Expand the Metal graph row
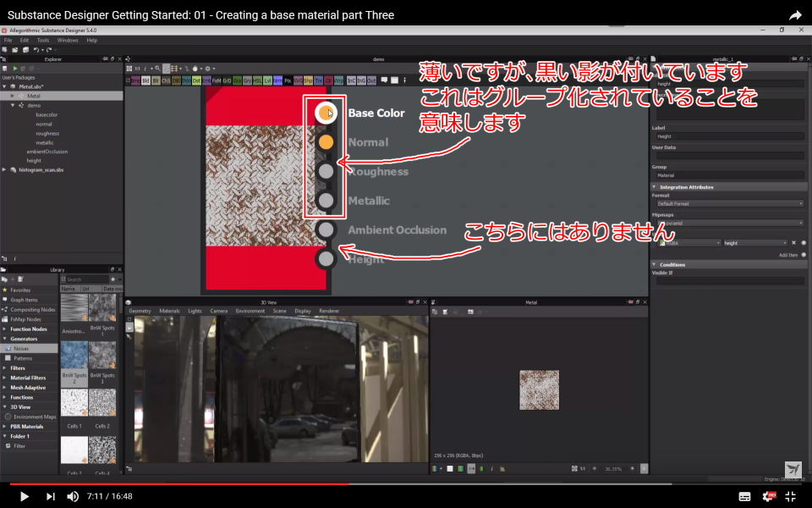This screenshot has width=812, height=508. pos(13,96)
